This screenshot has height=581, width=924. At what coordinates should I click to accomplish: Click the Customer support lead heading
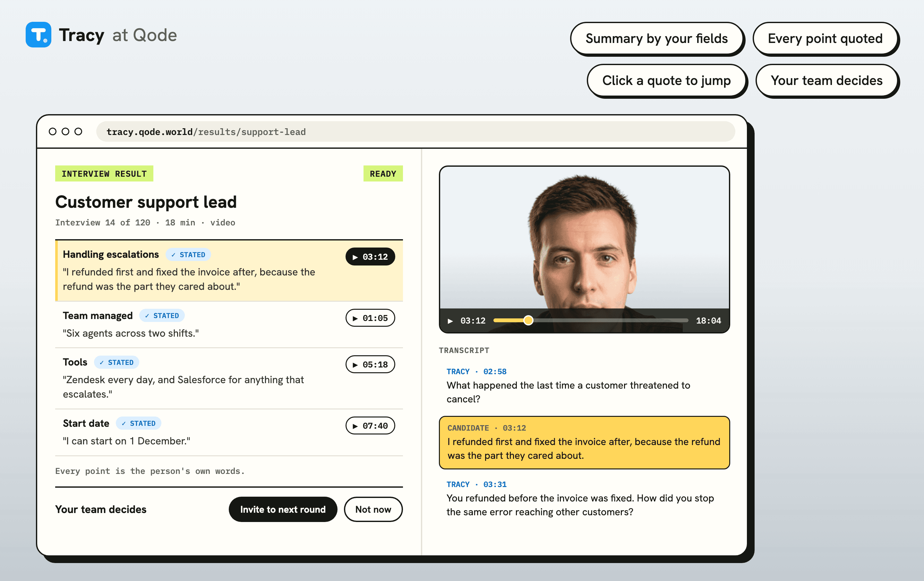[x=146, y=202]
